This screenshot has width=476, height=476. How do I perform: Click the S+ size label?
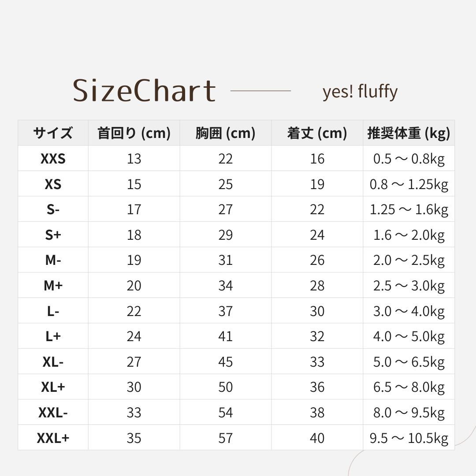tap(53, 235)
